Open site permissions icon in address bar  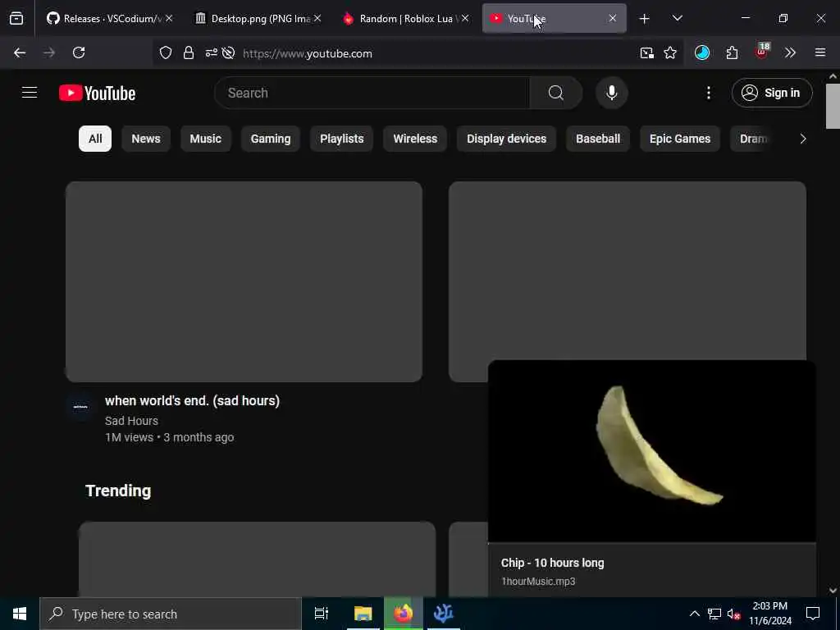coord(211,52)
